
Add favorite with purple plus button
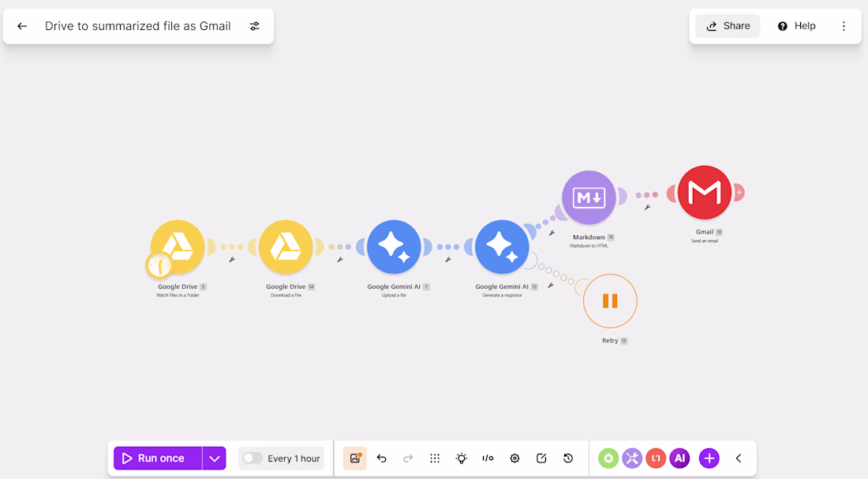[x=709, y=458]
